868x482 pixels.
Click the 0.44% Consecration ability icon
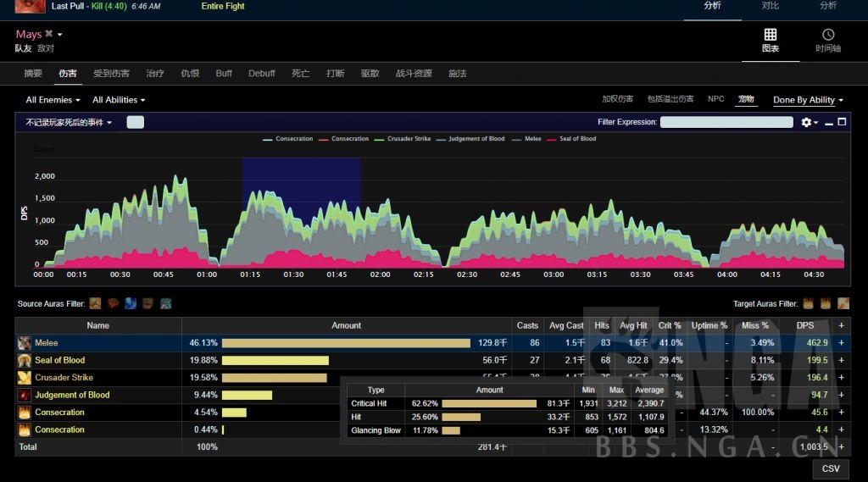pyautogui.click(x=24, y=429)
